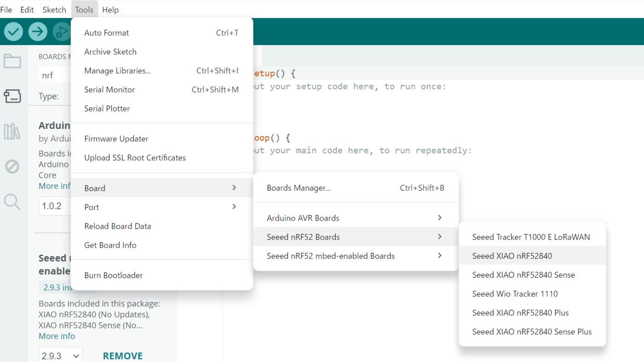Open the Sketch menu
644x362 pixels.
tap(54, 10)
